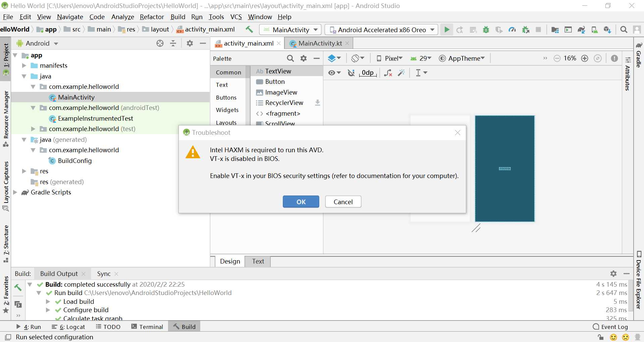Collapse the java (generated) folder
Image resolution: width=644 pixels, height=342 pixels.
24,139
